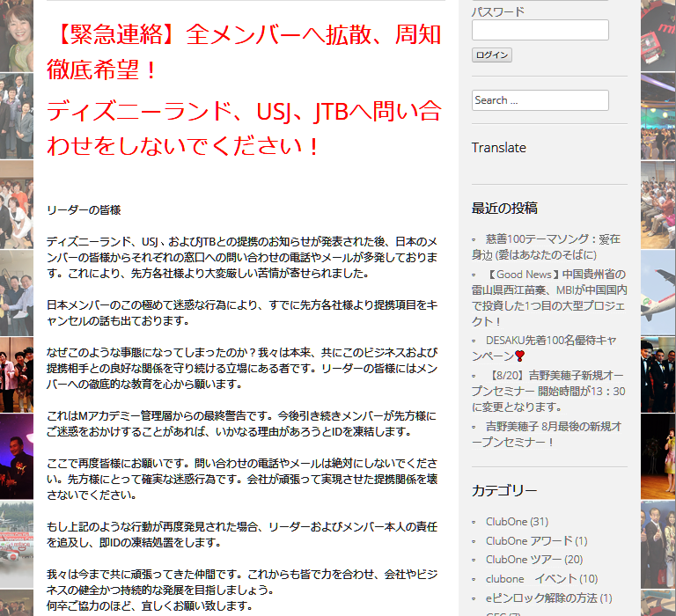
Task: Click the Translate heading
Action: click(x=498, y=148)
